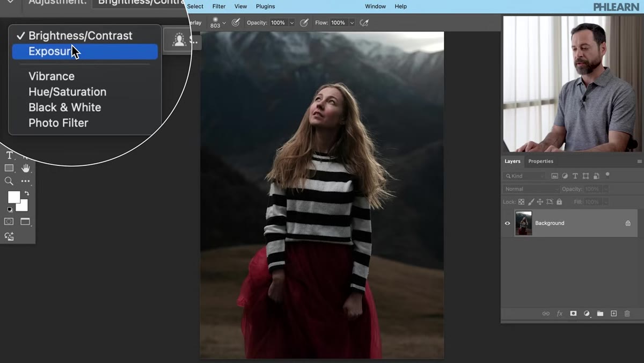The image size is (644, 363).
Task: Expand the Fill dropdown arrow
Action: pos(605,202)
